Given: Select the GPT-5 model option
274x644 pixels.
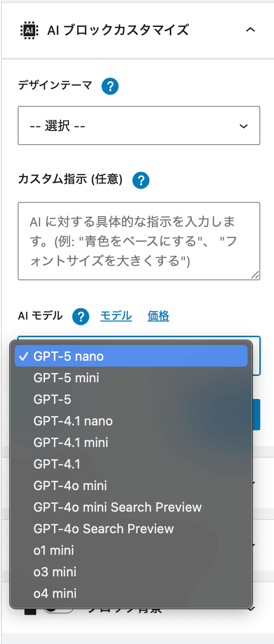Looking at the screenshot, I should point(131,399).
